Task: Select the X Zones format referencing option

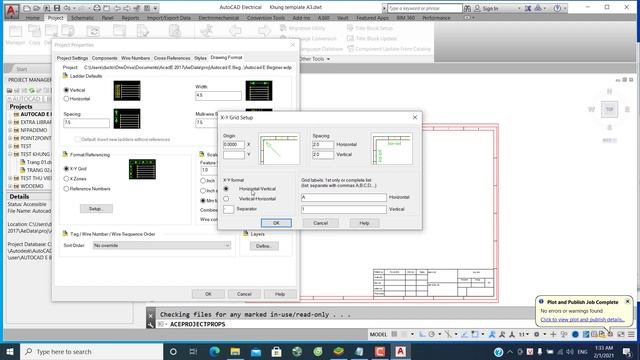Action: coord(66,179)
